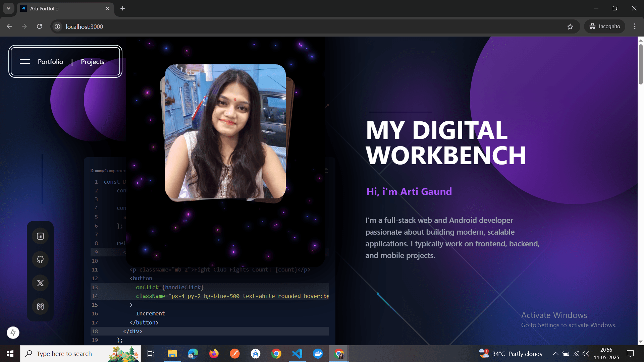Open the LinkedIn icon in the social sidebar
The height and width of the screenshot is (362, 644).
coord(40,236)
